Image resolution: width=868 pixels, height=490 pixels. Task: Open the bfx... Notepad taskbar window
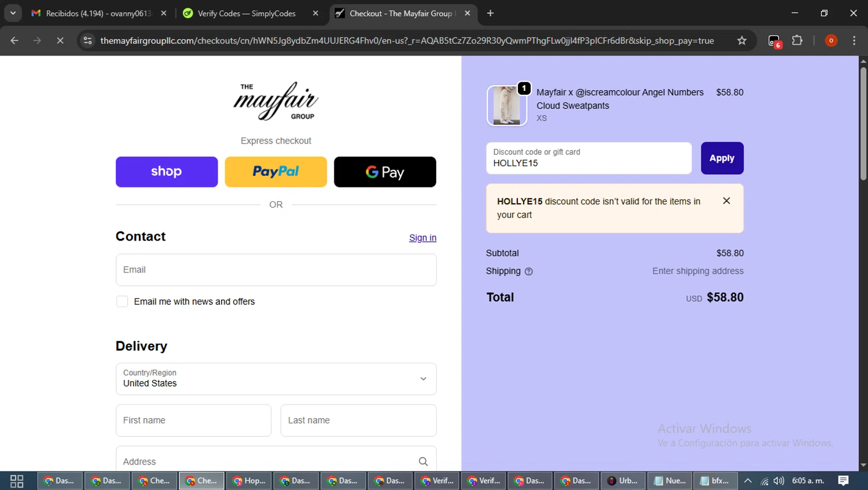point(715,481)
